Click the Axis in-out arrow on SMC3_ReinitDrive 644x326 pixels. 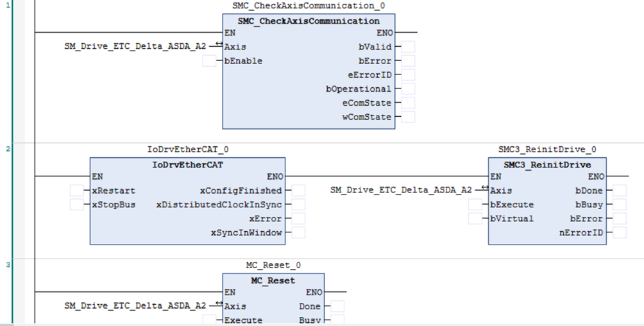(484, 189)
